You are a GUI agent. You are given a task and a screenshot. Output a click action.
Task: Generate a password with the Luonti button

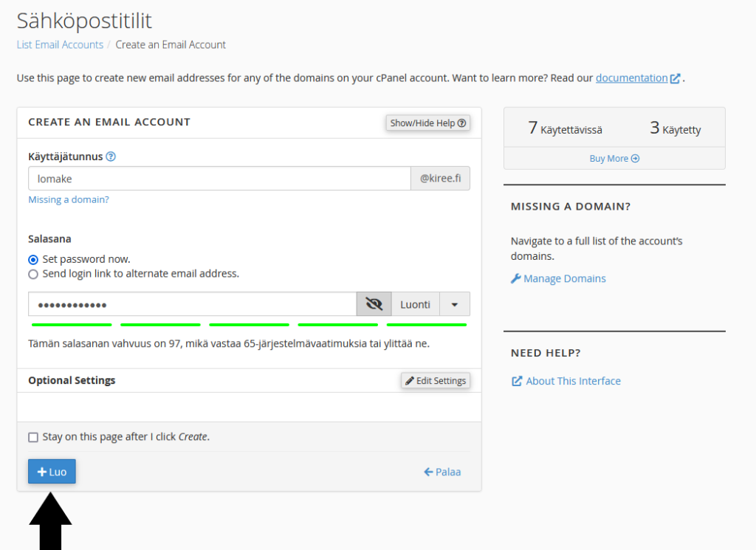click(415, 304)
